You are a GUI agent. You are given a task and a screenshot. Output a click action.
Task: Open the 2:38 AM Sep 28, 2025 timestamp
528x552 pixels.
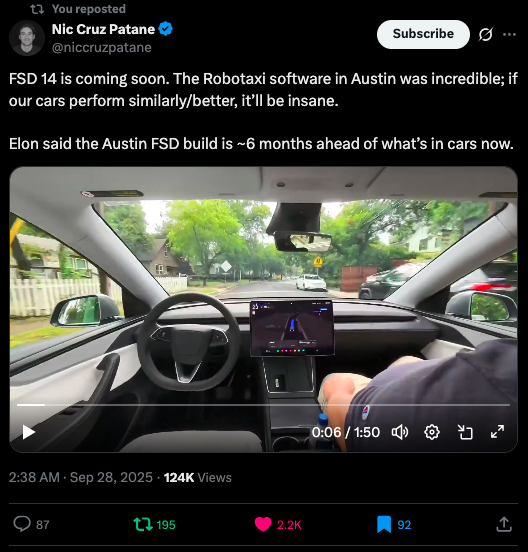point(81,477)
